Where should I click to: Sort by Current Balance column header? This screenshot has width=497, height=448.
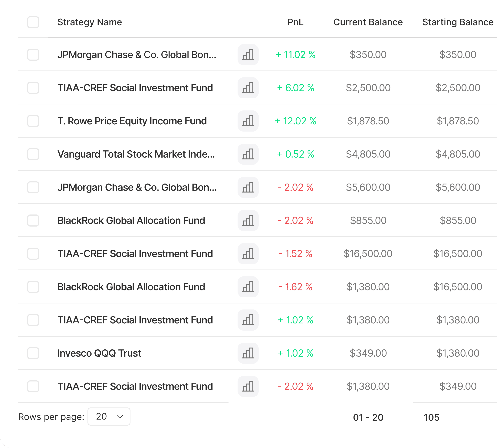point(368,22)
